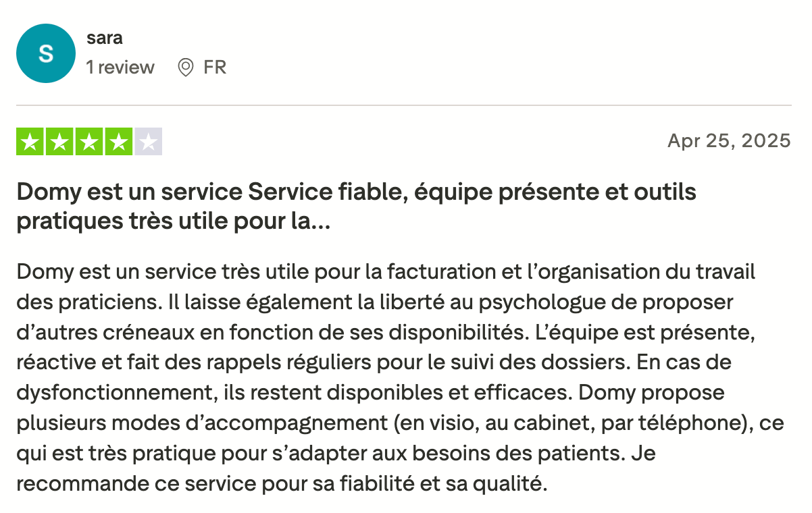The height and width of the screenshot is (513, 812).
Task: Click the location pin icon
Action: tap(185, 67)
